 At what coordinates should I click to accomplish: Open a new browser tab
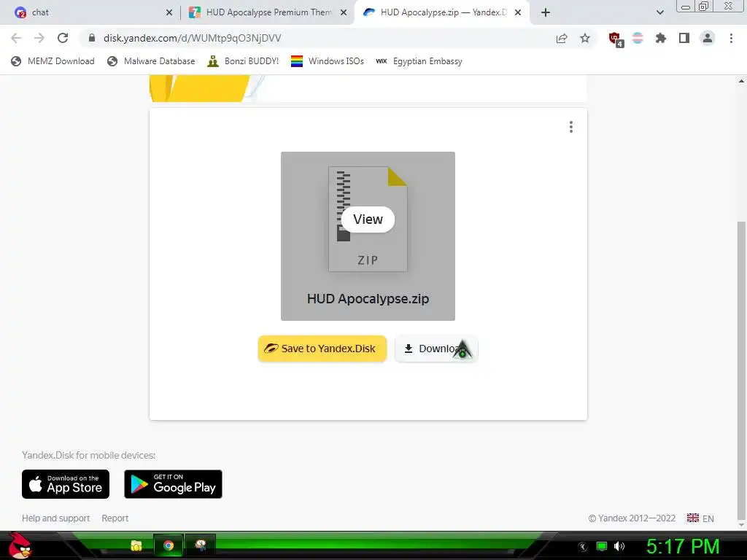(x=546, y=12)
